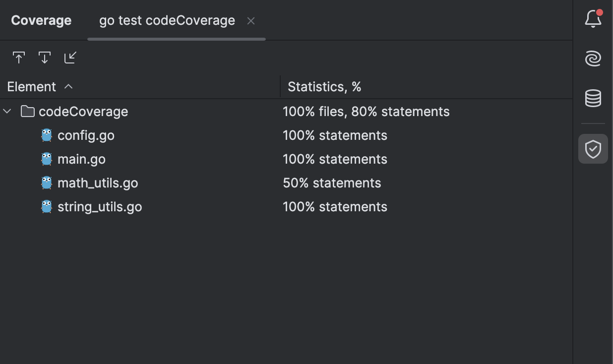Click the chevron next to the Element header
Screen dimensions: 613x364
69,87
